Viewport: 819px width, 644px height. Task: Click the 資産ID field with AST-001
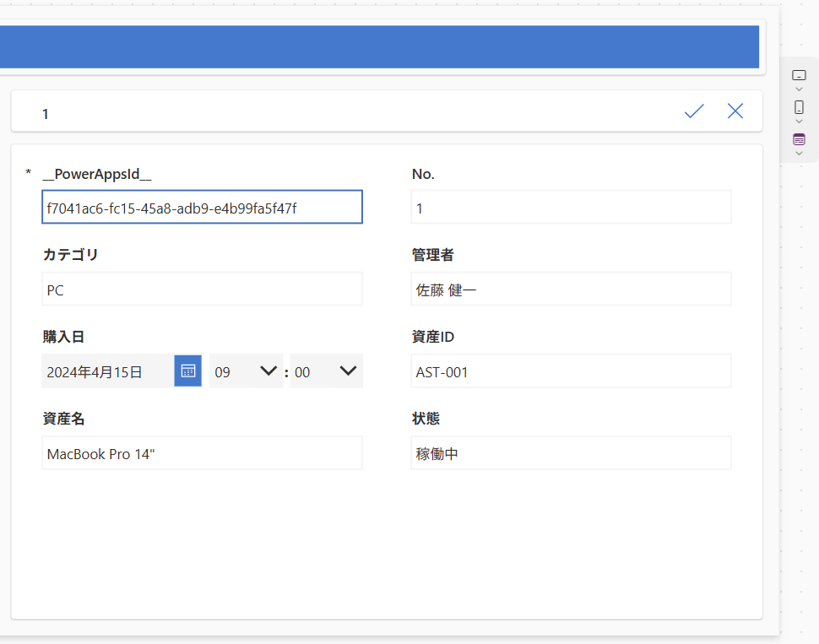(571, 371)
